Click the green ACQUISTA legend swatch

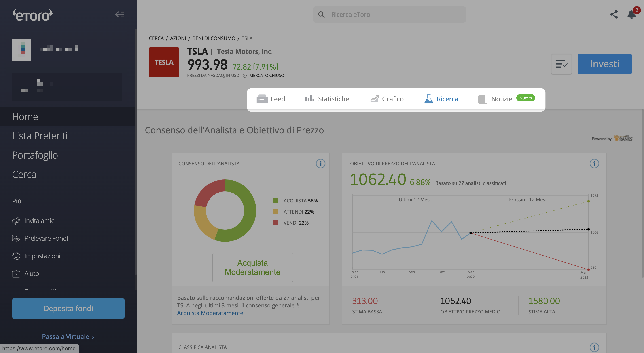(x=276, y=201)
